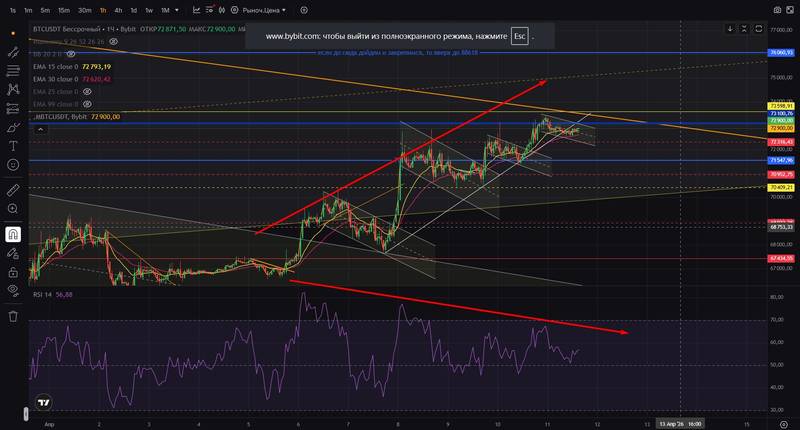Screen dimensions: 800x430
Task: Click the TradingView logo on the chart
Action: click(44, 402)
